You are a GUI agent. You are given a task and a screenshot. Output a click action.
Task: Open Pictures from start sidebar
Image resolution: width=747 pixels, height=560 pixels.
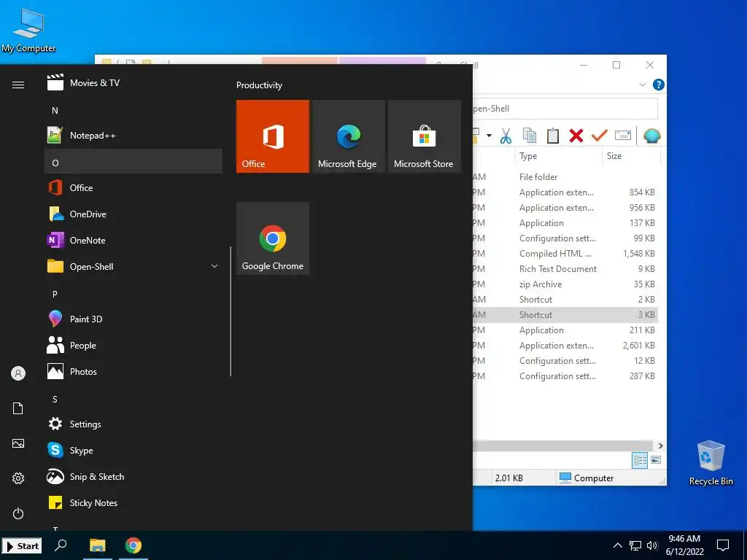(x=18, y=443)
